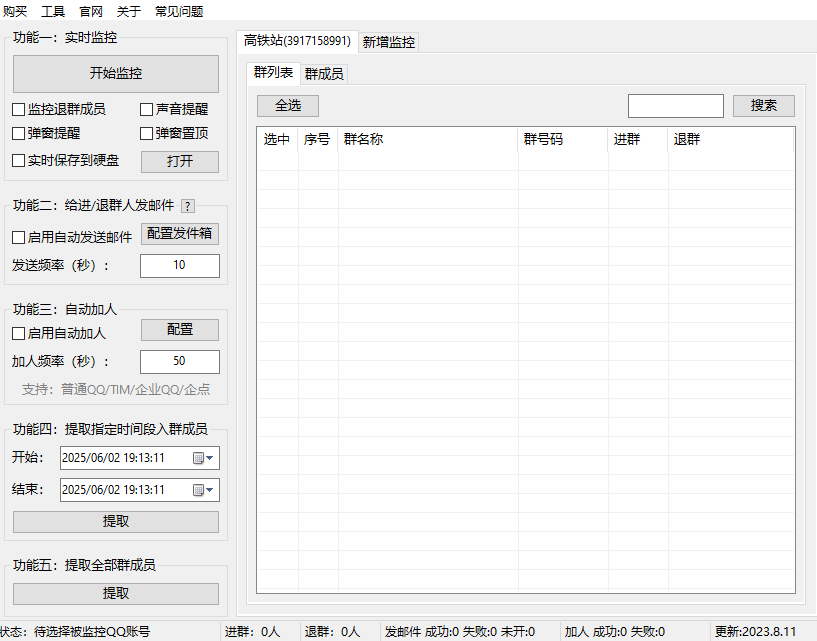Image resolution: width=817 pixels, height=641 pixels.
Task: Tick the 启用自动发送邮件 checkbox
Action: pos(19,238)
